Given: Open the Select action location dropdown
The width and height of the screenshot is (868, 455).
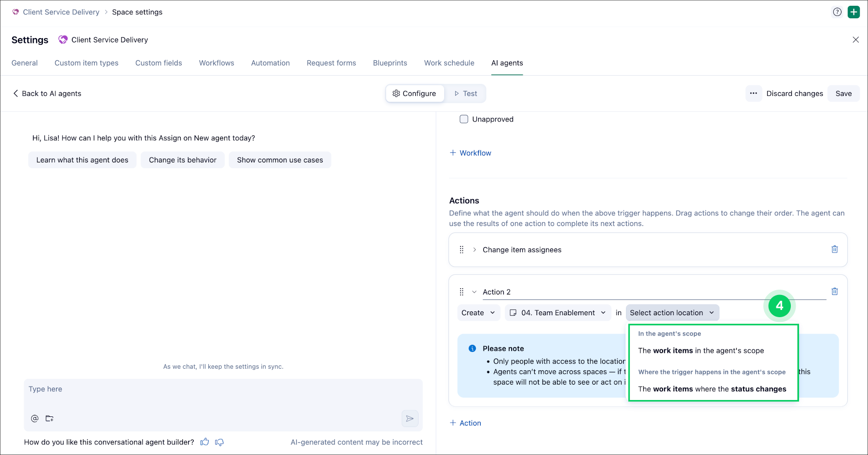Looking at the screenshot, I should (x=672, y=313).
